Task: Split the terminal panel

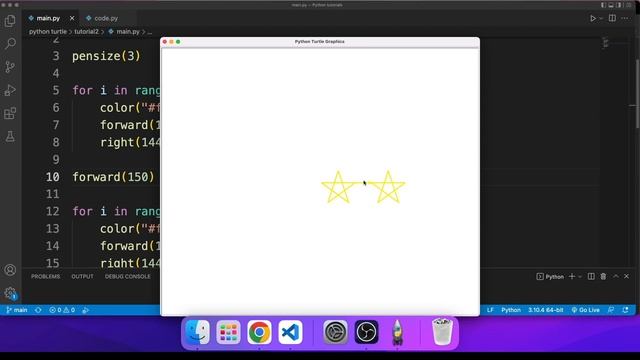Action: 591,276
